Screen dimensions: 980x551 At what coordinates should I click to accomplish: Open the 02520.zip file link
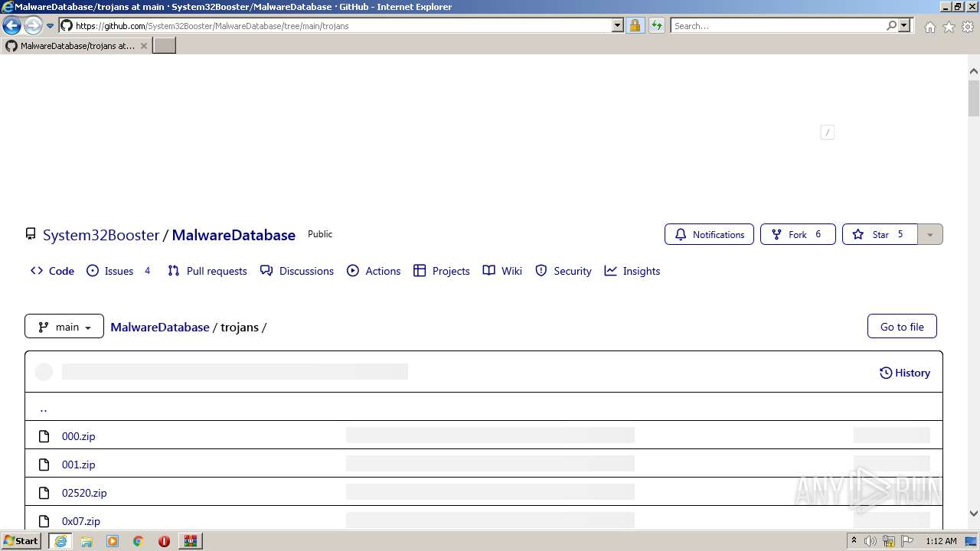point(84,493)
